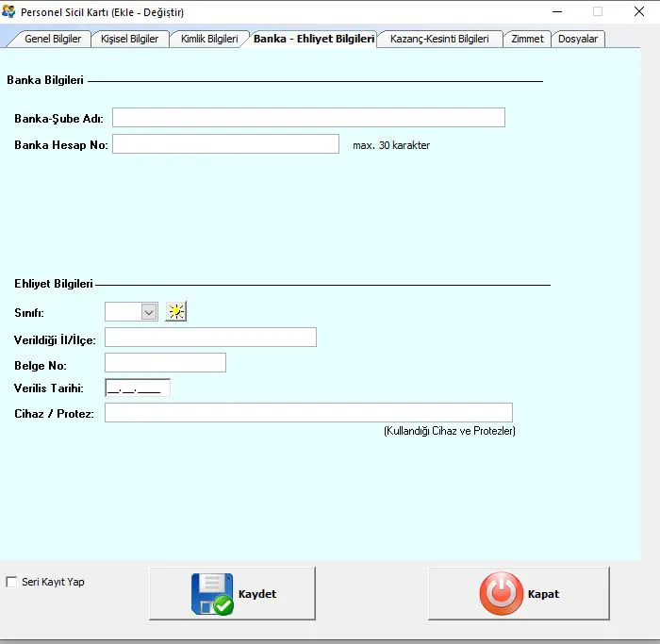Click the floppy disk save icon
Image resolution: width=660 pixels, height=644 pixels.
point(212,594)
